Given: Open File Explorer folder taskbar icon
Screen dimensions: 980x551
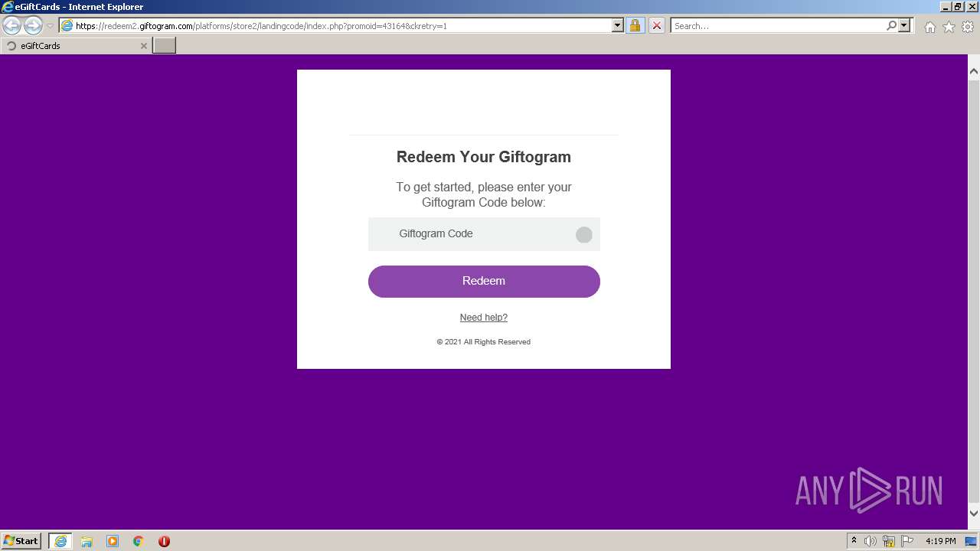Looking at the screenshot, I should click(x=87, y=541).
